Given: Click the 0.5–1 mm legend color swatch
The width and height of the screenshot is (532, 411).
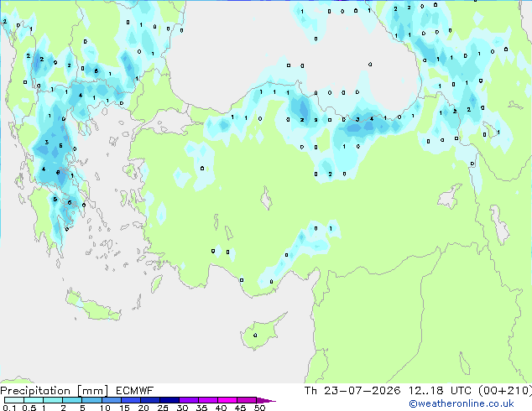Looking at the screenshot, I should coord(34,400).
